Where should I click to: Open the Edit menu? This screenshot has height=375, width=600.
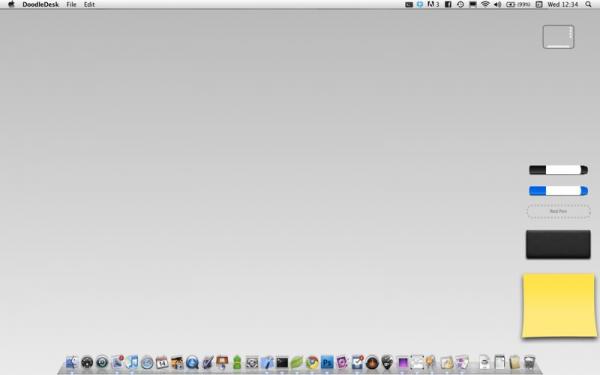[x=89, y=5]
